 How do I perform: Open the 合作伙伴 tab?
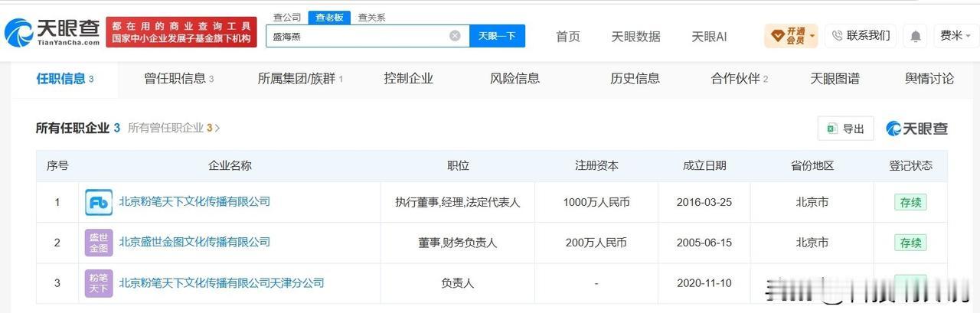click(739, 79)
